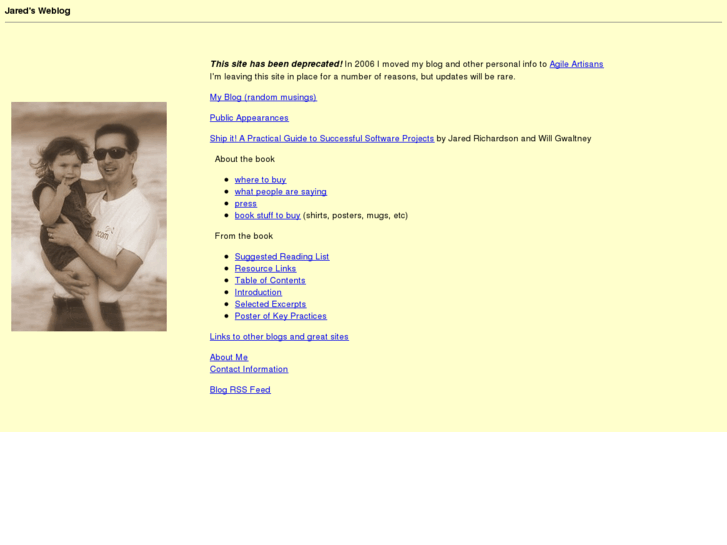Viewport: 727px width, 545px height.
Task: Click the sepia beach photo
Action: [89, 217]
